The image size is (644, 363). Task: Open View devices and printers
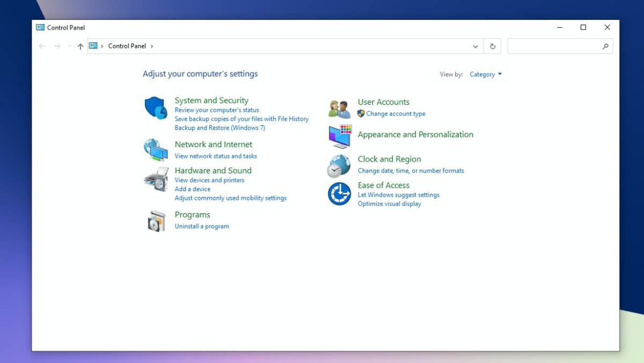point(209,180)
